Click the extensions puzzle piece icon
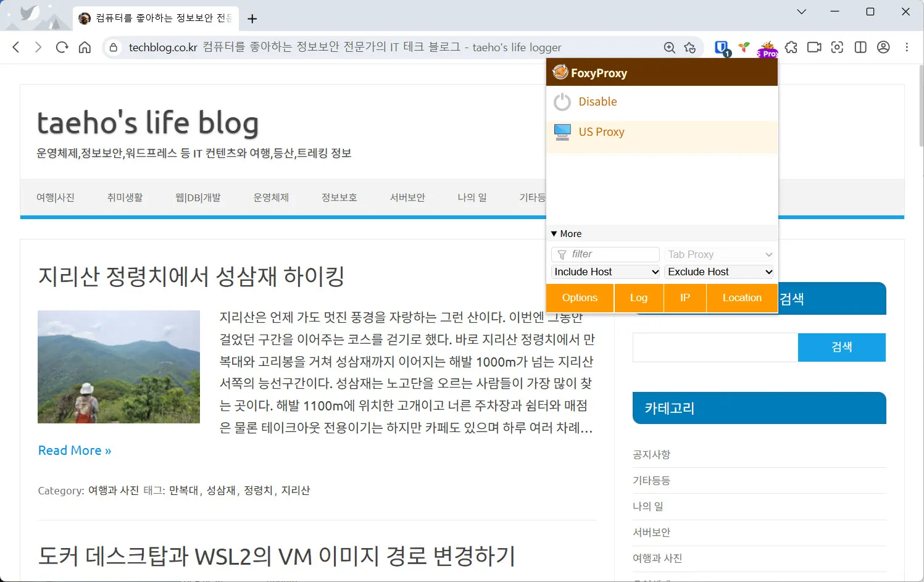 pyautogui.click(x=791, y=47)
